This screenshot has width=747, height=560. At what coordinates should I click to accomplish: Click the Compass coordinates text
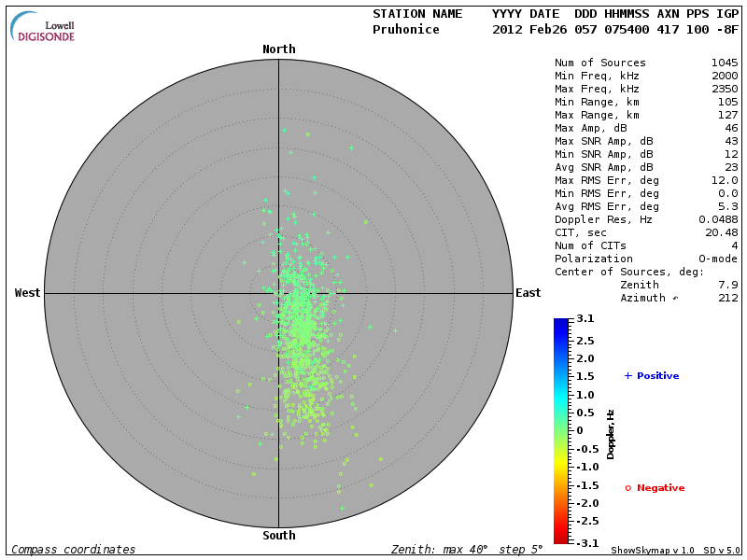coord(74,550)
